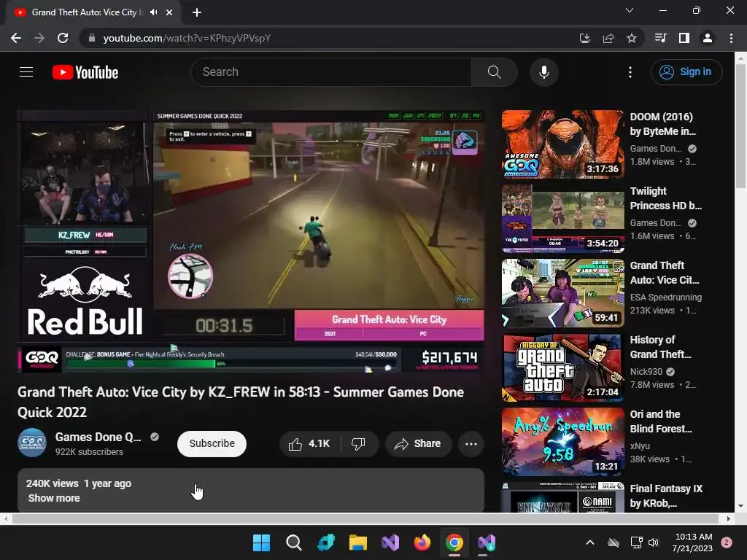Open YouTube settings three-dot menu
The image size is (747, 560).
coord(630,72)
